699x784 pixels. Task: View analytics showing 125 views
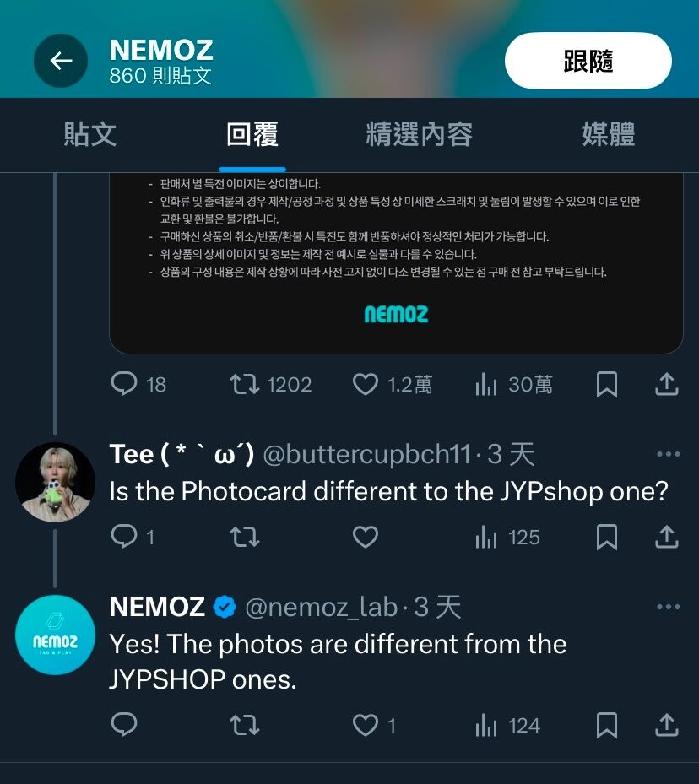coord(507,537)
